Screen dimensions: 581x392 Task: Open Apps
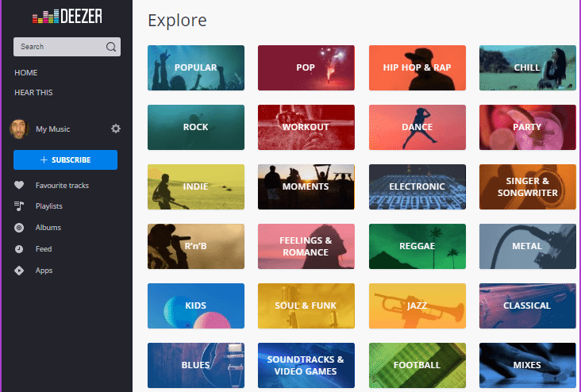[44, 271]
